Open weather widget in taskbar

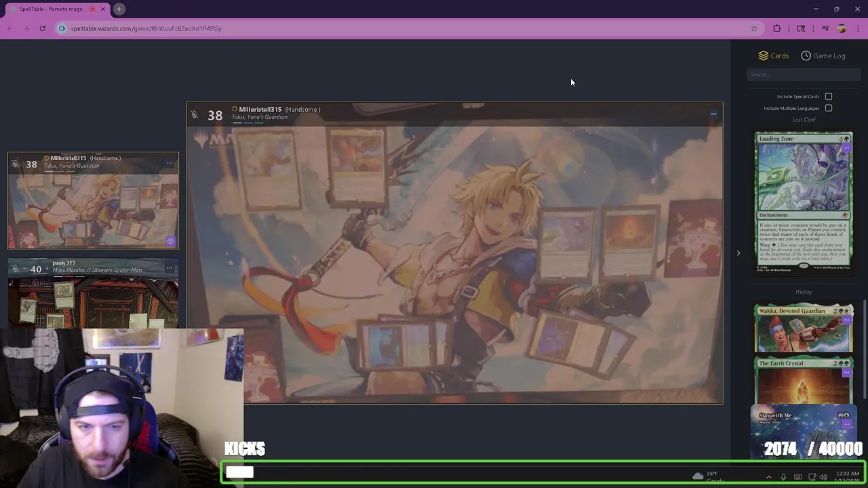tap(707, 476)
